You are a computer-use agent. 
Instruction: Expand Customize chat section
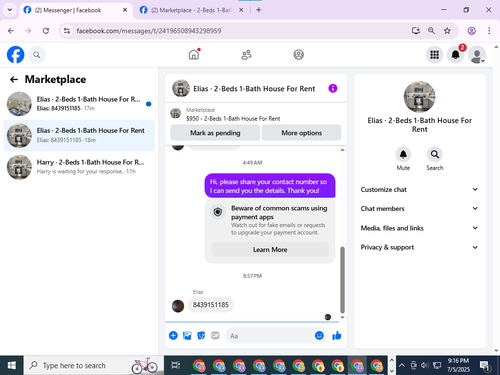419,189
